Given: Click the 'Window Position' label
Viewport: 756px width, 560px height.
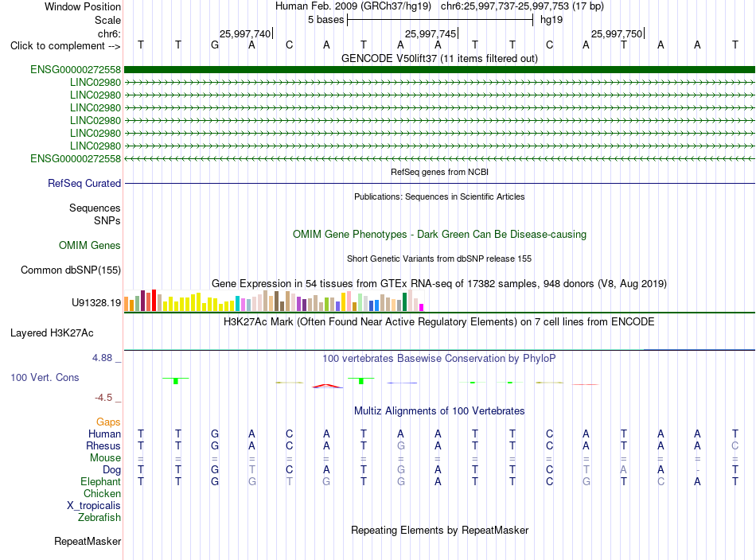Looking at the screenshot, I should [x=83, y=6].
